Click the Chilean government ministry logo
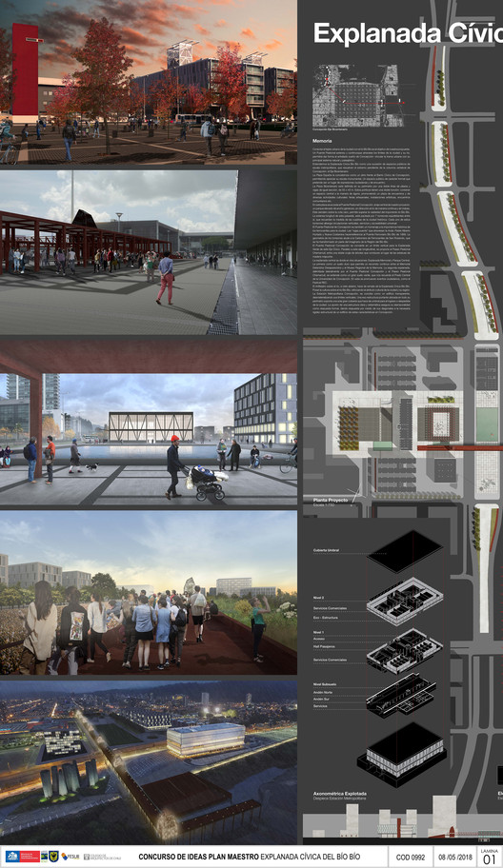The height and width of the screenshot is (868, 503). tap(22, 857)
